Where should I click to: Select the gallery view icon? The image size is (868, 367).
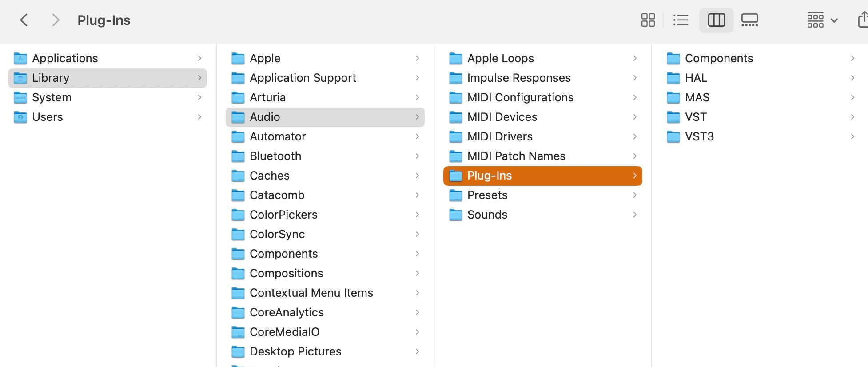tap(749, 20)
